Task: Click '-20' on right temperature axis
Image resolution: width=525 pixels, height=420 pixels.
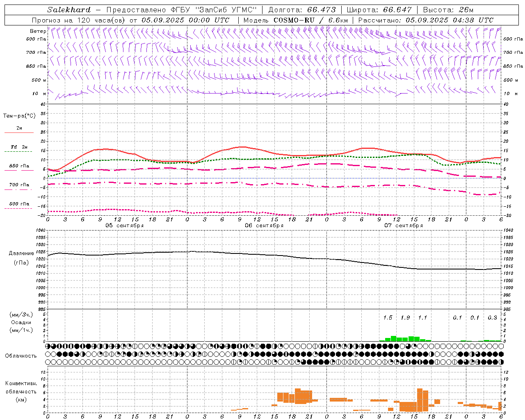Action: (x=507, y=215)
